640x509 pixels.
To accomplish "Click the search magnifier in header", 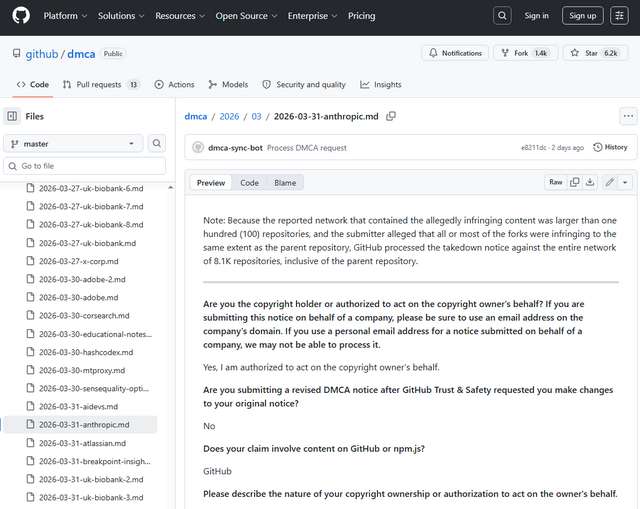I will click(502, 16).
